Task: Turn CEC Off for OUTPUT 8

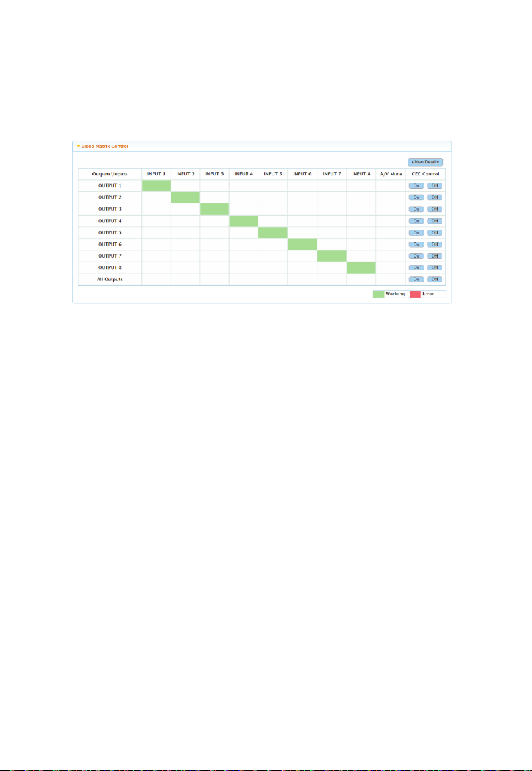Action: pyautogui.click(x=435, y=268)
